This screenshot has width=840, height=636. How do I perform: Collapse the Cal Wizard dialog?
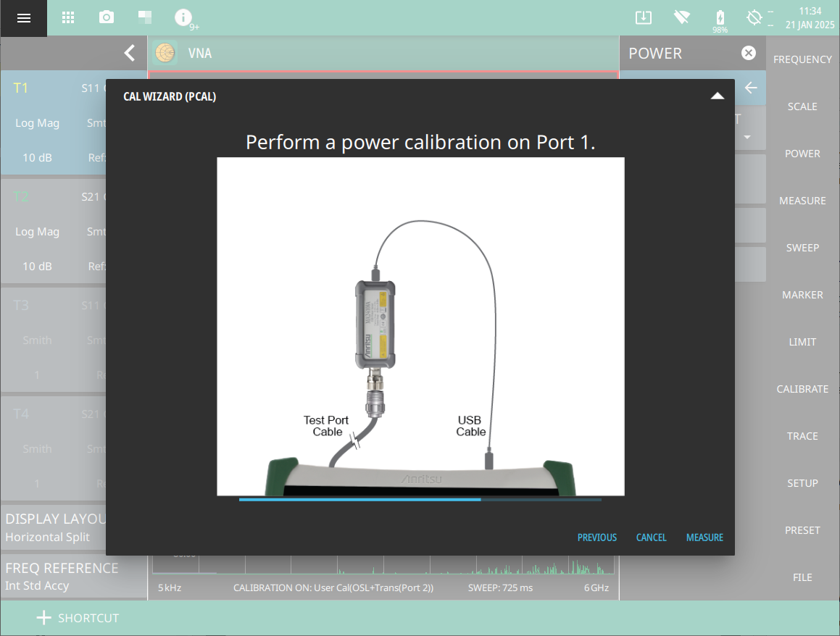coord(717,96)
